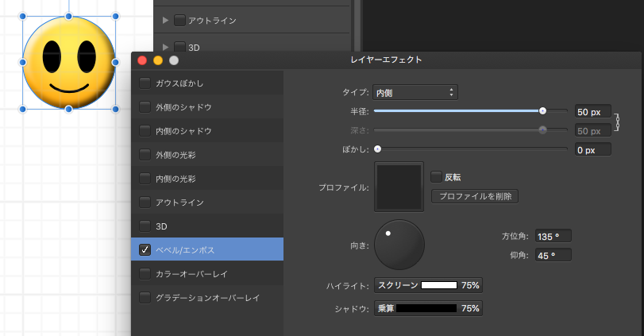Enable the 外側のシャドウ effect checkbox

[x=145, y=106]
